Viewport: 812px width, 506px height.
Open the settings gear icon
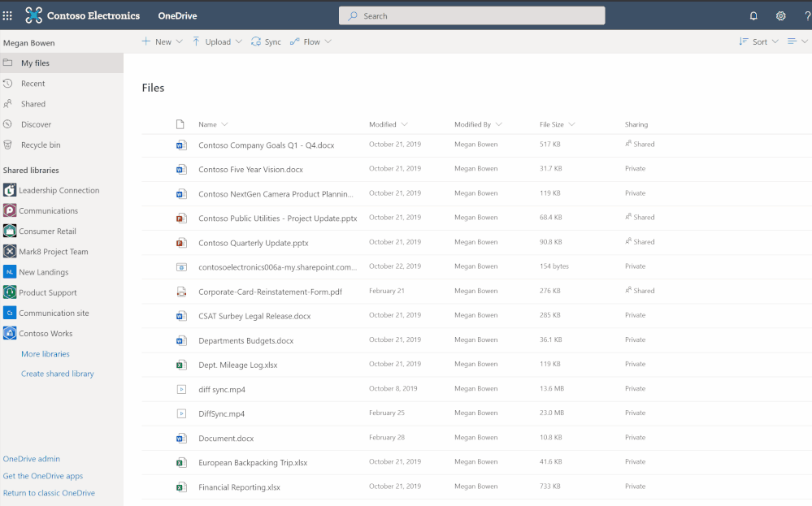pos(780,15)
